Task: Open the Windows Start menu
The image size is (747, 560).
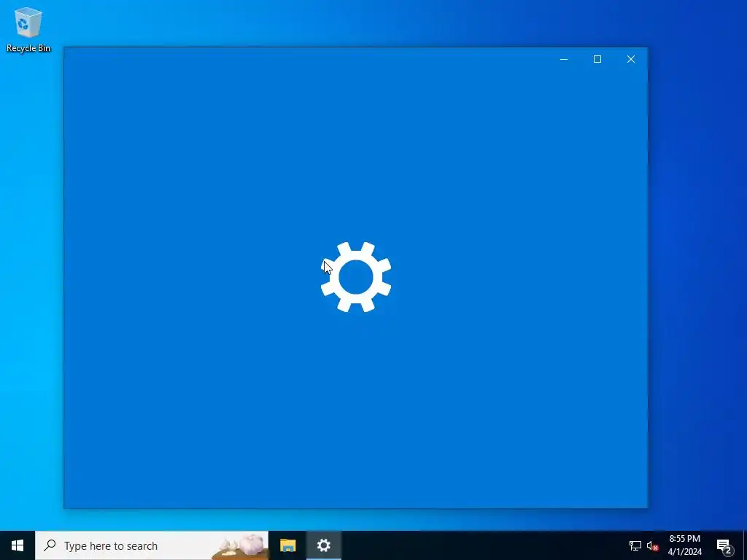Action: click(18, 545)
